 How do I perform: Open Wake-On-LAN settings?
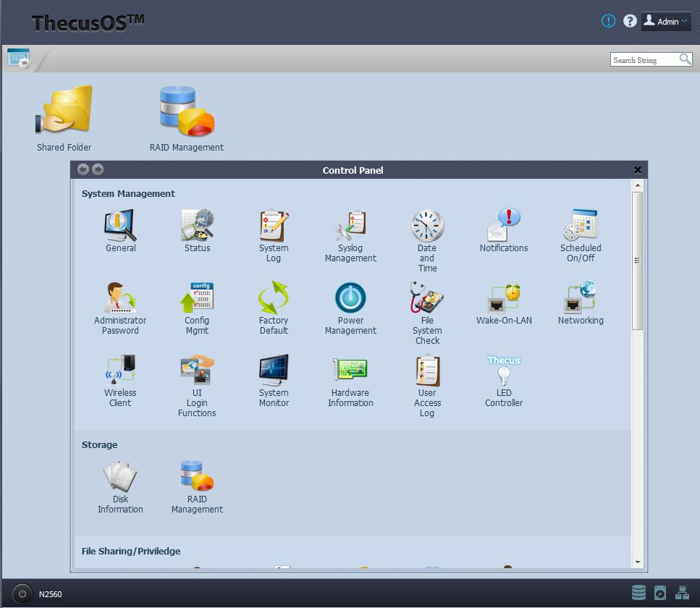pos(504,303)
